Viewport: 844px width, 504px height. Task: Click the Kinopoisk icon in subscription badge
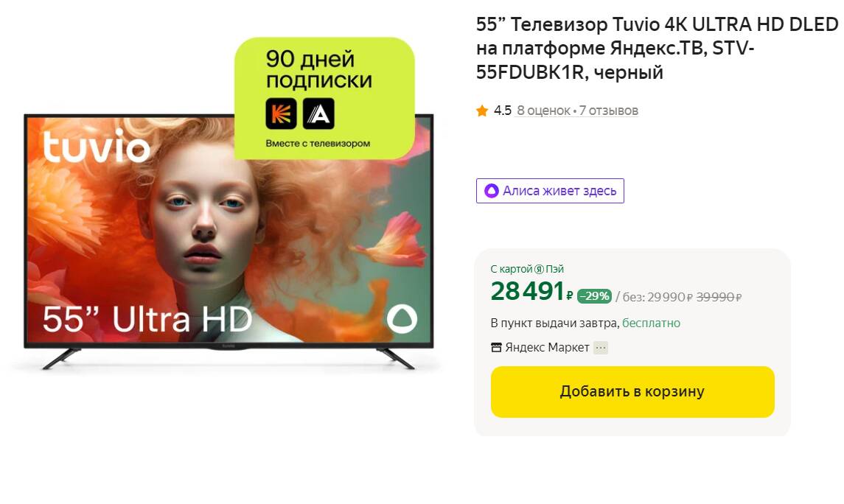(x=281, y=113)
